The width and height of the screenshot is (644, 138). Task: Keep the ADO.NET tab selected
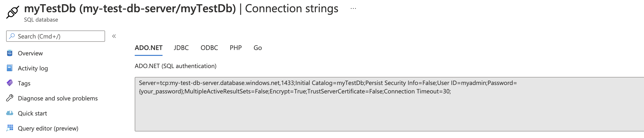click(x=148, y=48)
